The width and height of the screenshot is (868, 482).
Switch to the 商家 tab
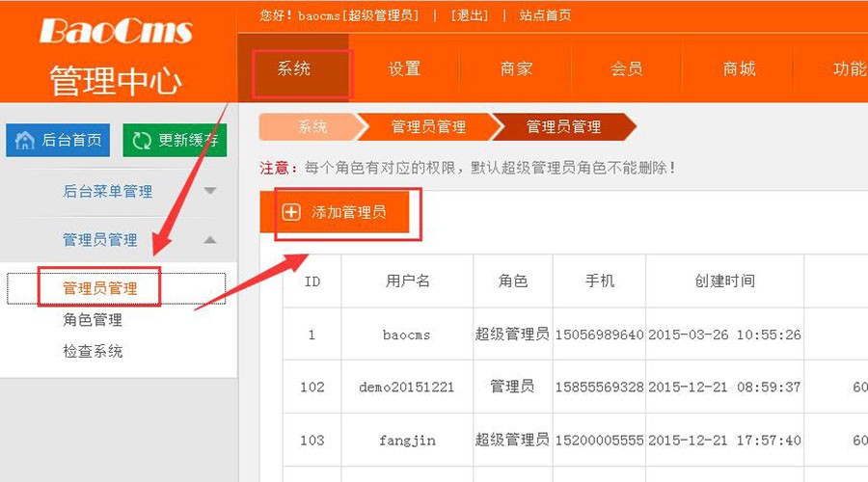[516, 68]
